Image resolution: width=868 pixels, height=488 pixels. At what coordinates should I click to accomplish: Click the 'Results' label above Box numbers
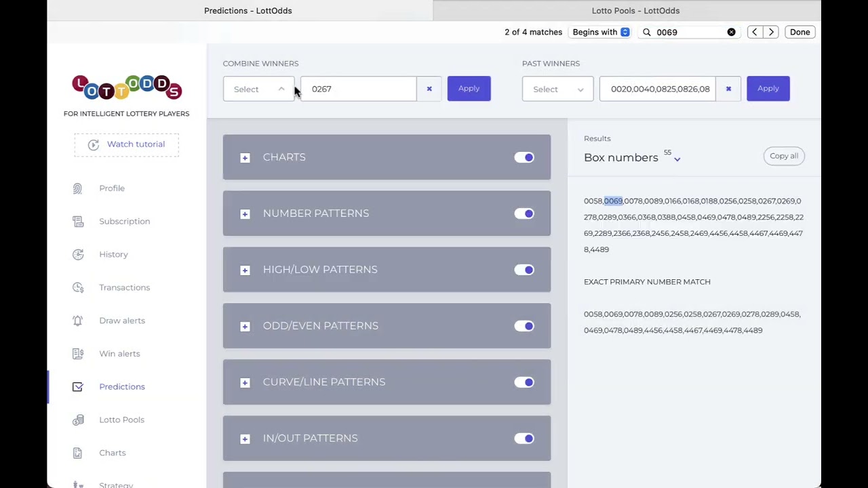(597, 139)
